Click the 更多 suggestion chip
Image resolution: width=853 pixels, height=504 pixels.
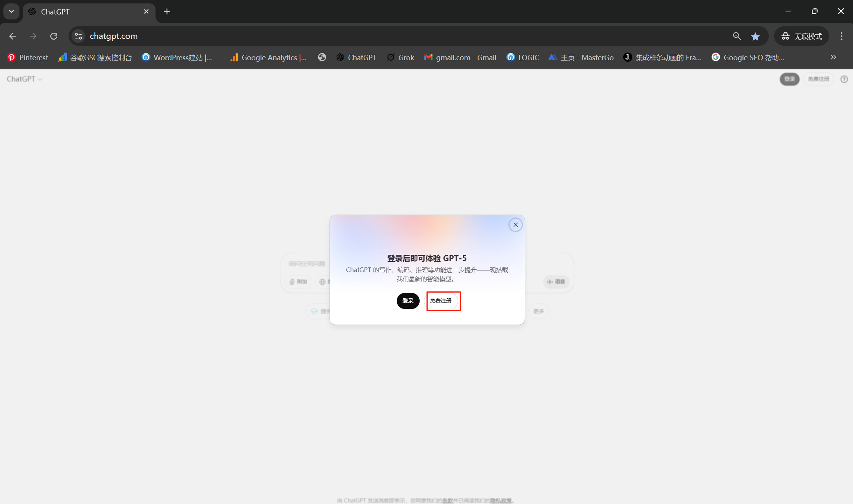(539, 311)
